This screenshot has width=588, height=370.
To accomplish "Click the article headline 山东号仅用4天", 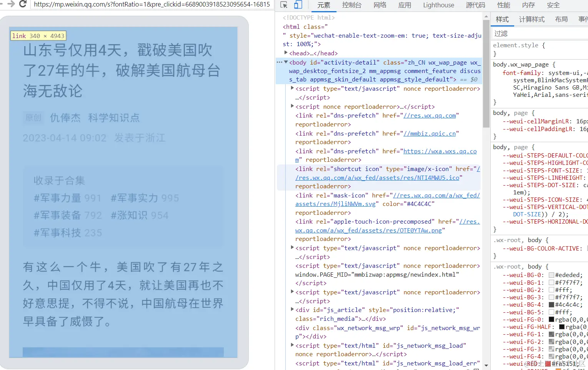I will (x=122, y=71).
